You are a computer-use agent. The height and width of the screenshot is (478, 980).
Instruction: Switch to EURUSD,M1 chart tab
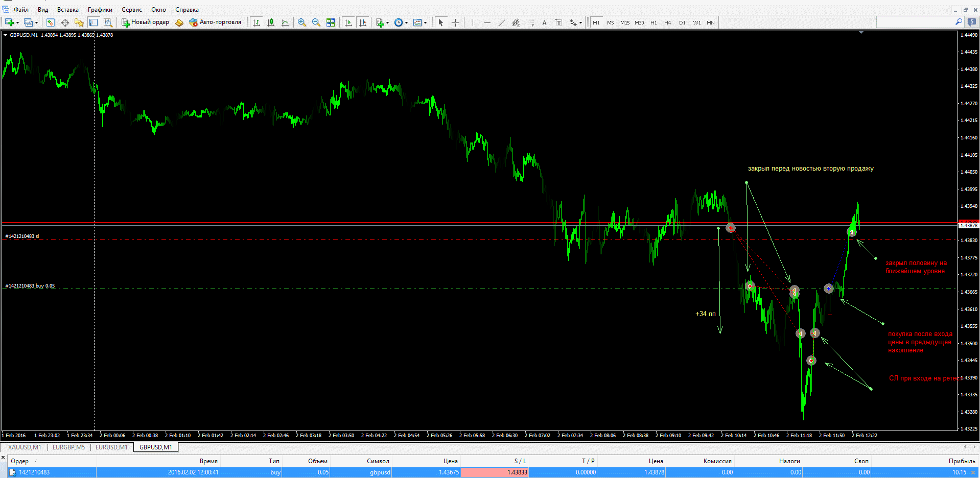point(111,447)
